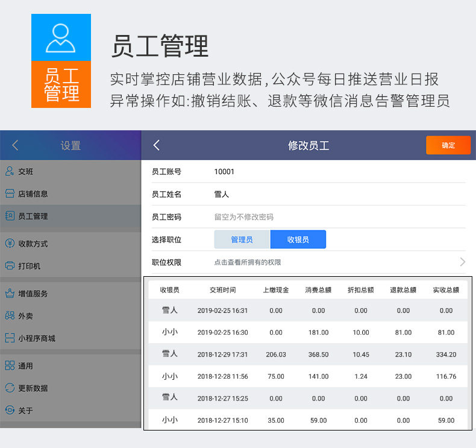Click the 员工账号 field value 10001

(x=224, y=172)
